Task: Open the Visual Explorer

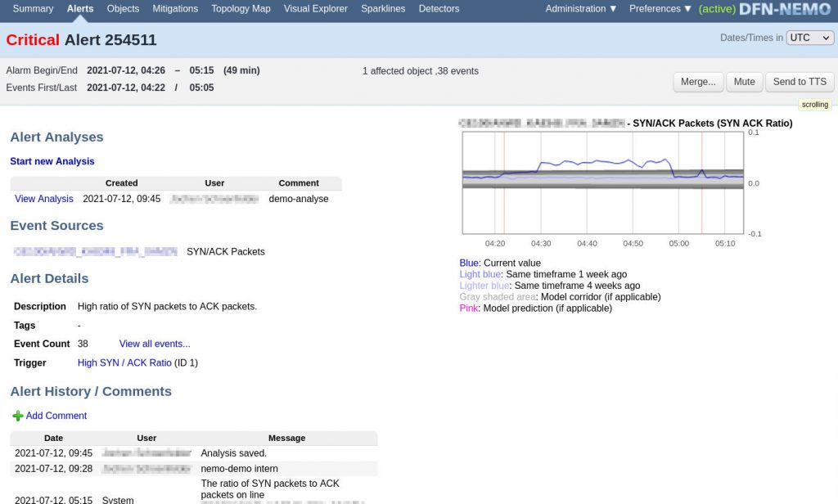Action: click(x=315, y=9)
